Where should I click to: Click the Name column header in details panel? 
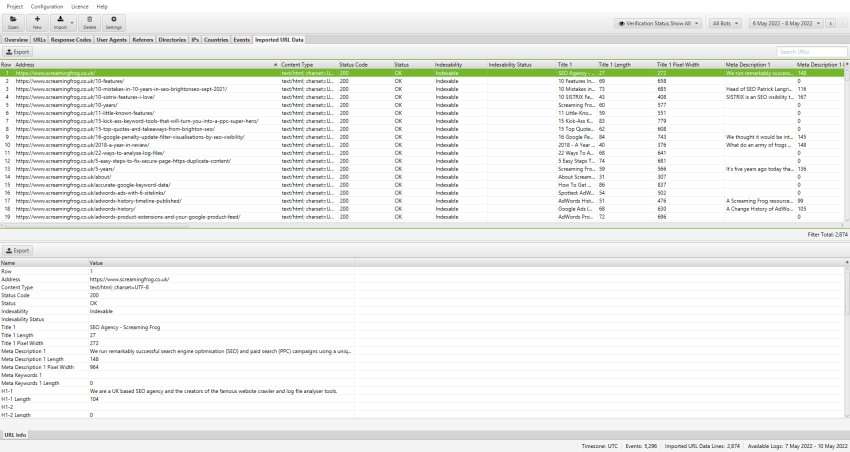pos(44,263)
